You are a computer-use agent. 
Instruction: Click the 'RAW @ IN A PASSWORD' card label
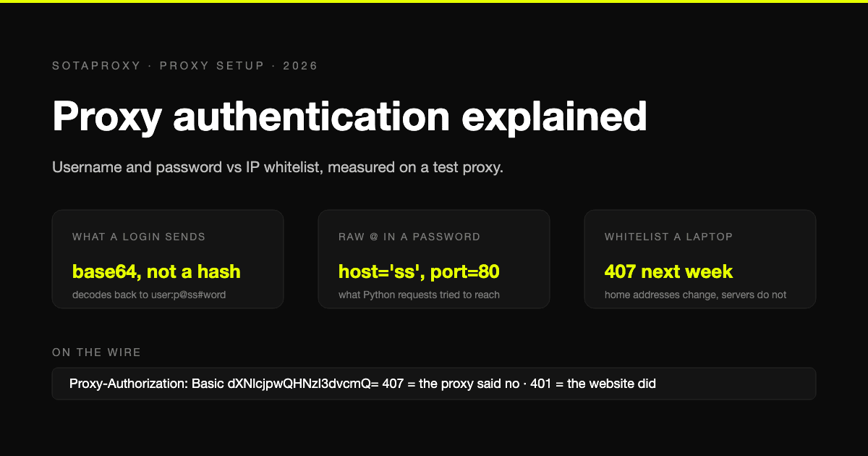click(409, 237)
